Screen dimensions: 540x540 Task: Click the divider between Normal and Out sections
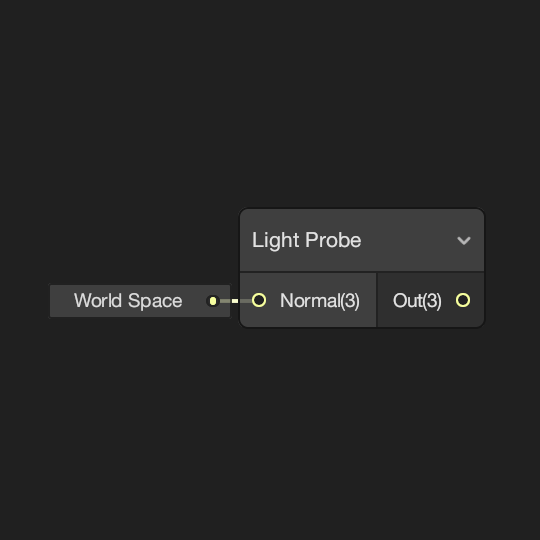tap(377, 300)
